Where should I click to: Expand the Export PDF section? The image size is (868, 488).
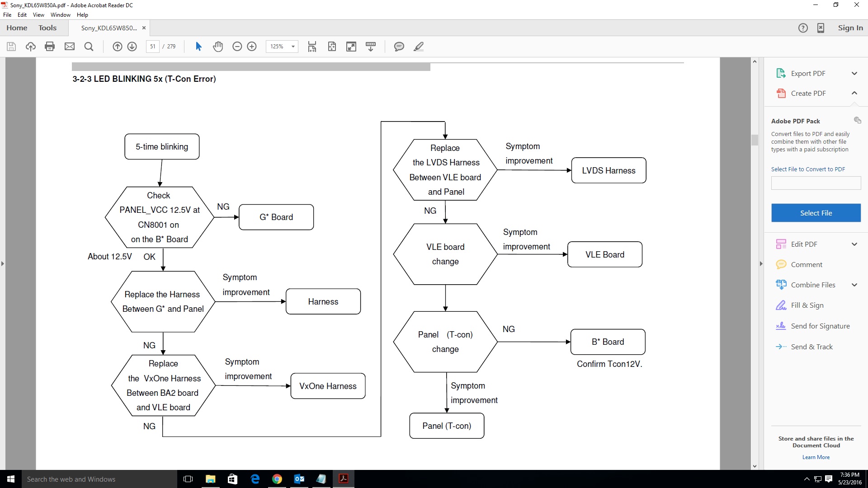point(854,73)
